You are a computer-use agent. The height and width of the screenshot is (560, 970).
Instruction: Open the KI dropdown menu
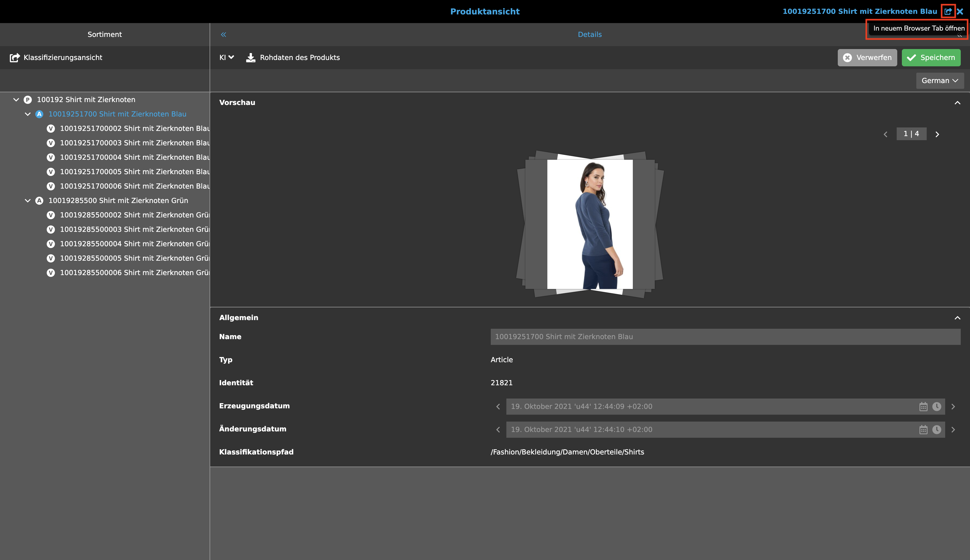226,58
